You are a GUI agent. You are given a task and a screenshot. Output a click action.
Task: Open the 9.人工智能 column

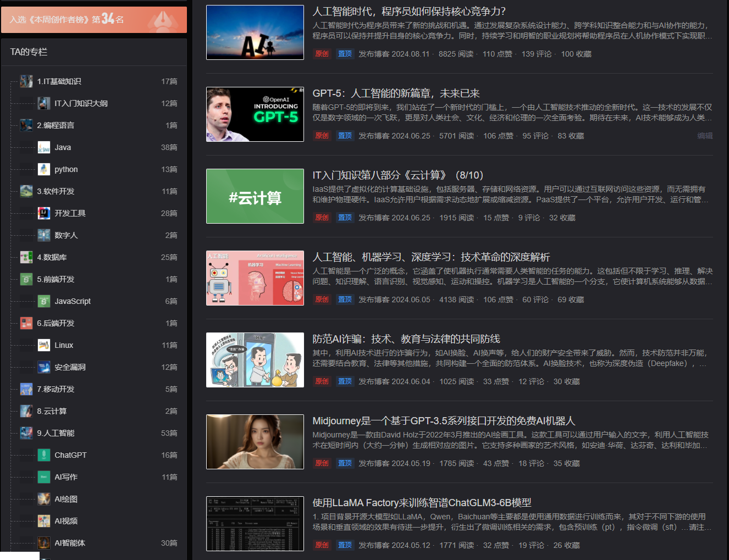(x=56, y=433)
